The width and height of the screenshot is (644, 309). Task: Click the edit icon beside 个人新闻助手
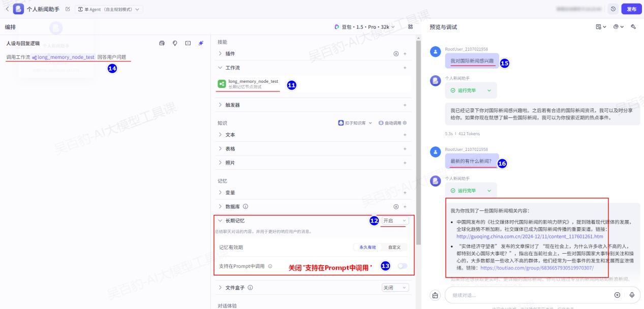pos(68,9)
